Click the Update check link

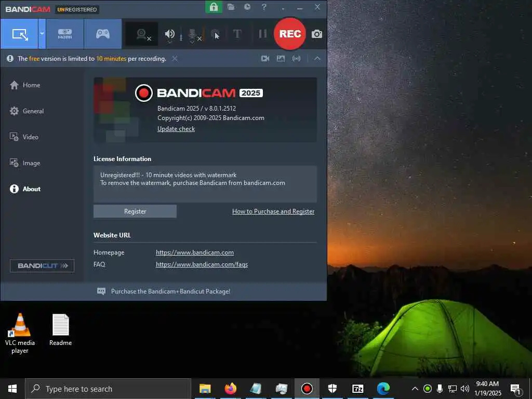click(x=176, y=129)
